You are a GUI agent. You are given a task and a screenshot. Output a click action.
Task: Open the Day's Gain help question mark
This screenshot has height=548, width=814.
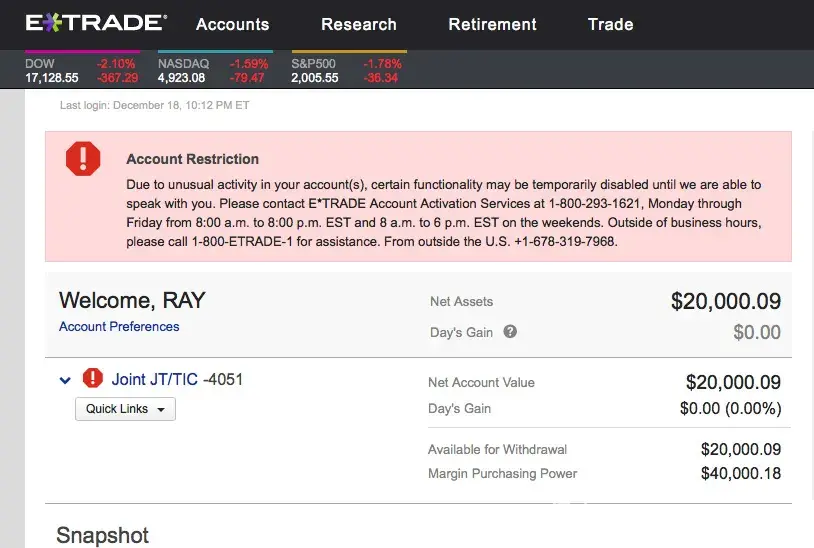[x=510, y=332]
